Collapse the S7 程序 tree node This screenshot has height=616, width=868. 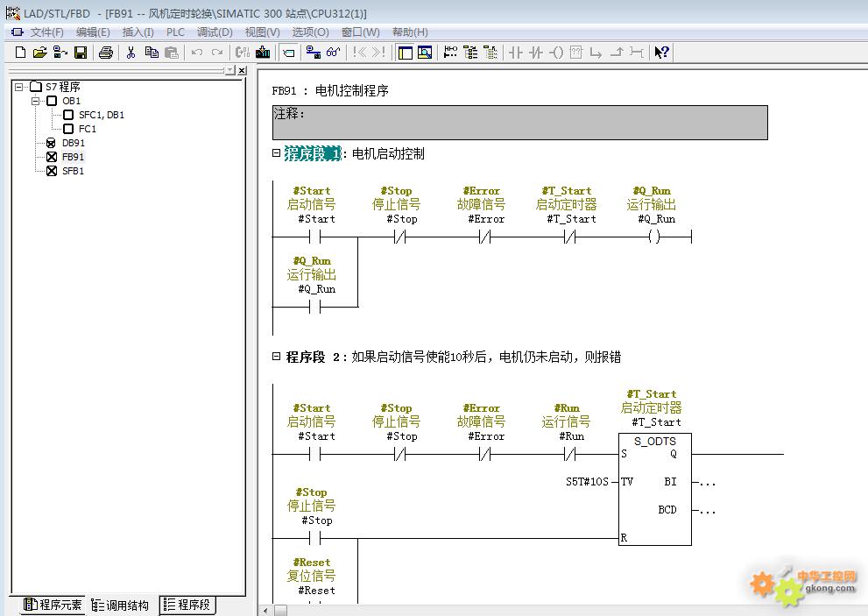(19, 87)
